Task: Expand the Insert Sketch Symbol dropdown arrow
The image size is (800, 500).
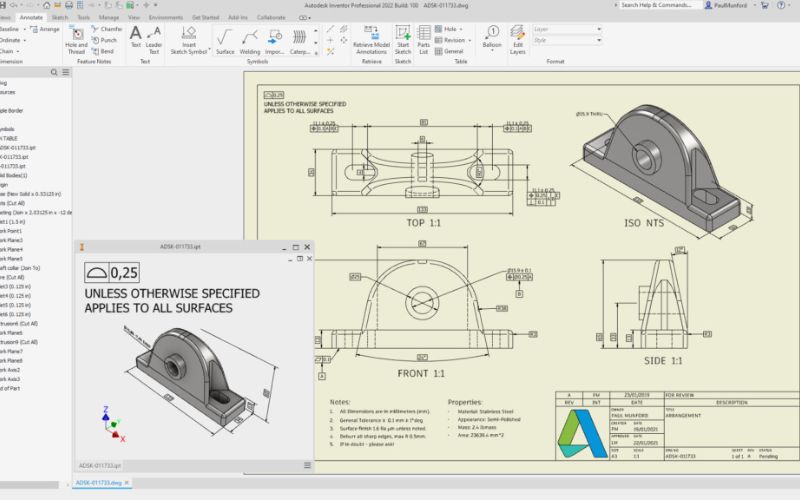Action: [x=210, y=50]
